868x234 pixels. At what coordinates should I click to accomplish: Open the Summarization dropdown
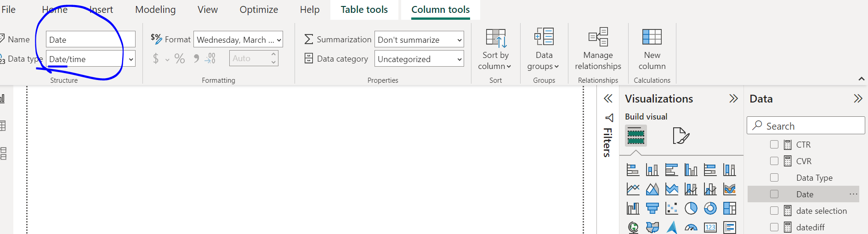coord(419,40)
